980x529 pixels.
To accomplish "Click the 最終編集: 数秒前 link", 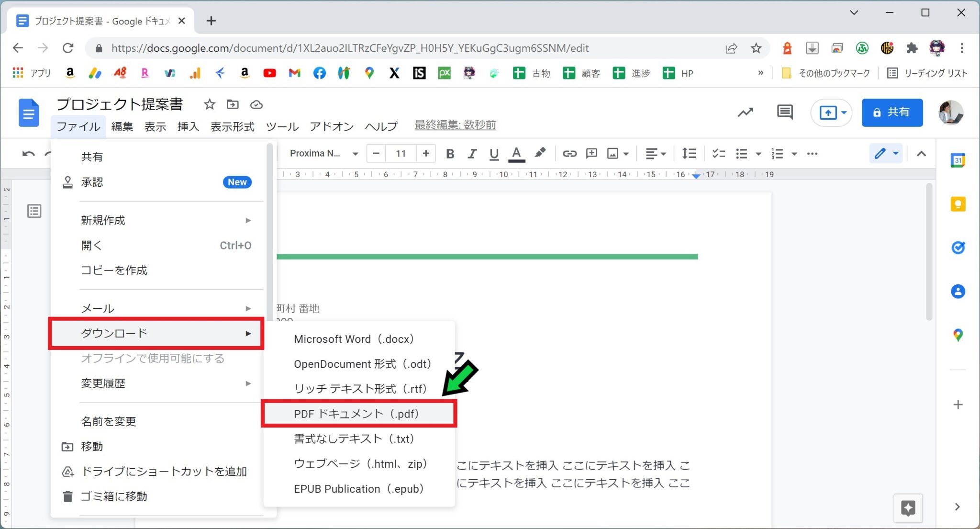I will pyautogui.click(x=455, y=125).
